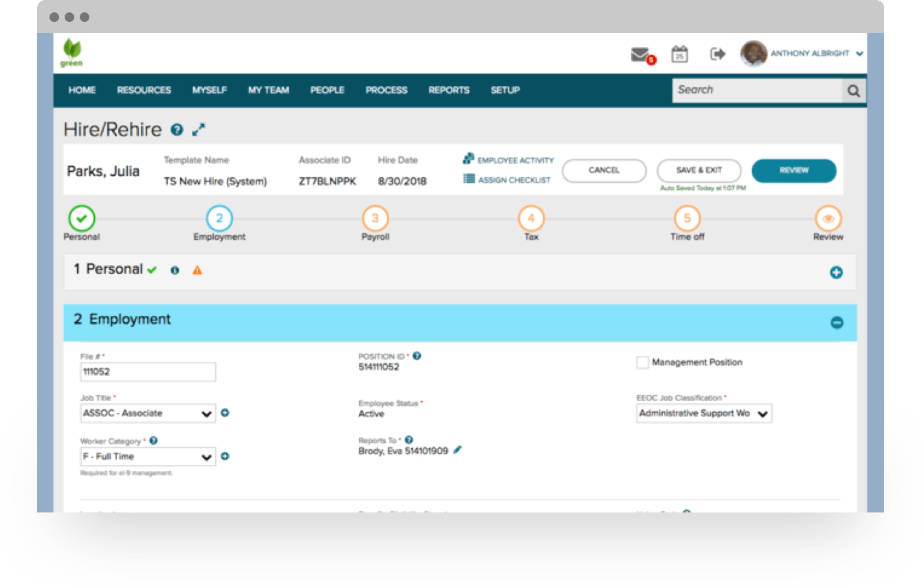Image resolution: width=924 pixels, height=588 pixels.
Task: Add a new Job Title via plus icon
Action: pyautogui.click(x=225, y=413)
